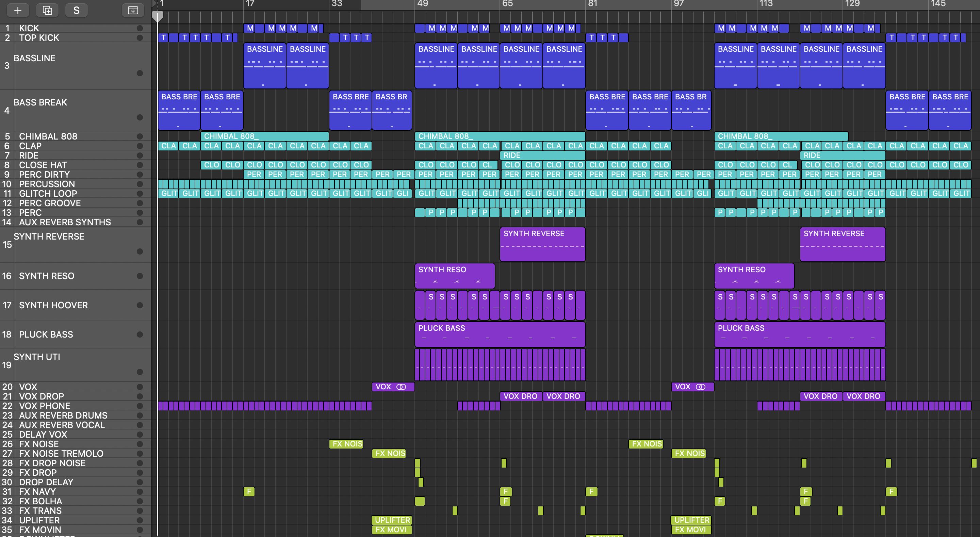980x537 pixels.
Task: Click the playhead handle at bar 1
Action: coord(158,16)
